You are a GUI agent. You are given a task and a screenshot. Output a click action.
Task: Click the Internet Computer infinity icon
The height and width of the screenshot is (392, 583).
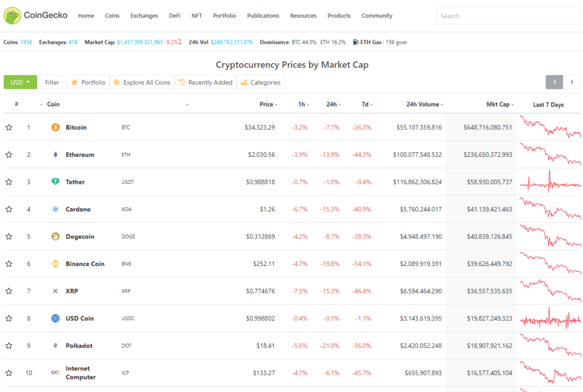point(55,373)
